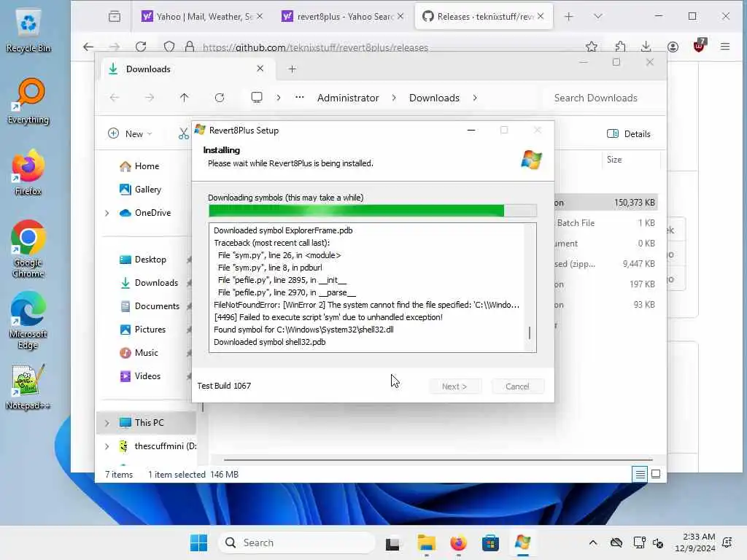747x560 pixels.
Task: Expand This PC tree node
Action: point(107,423)
